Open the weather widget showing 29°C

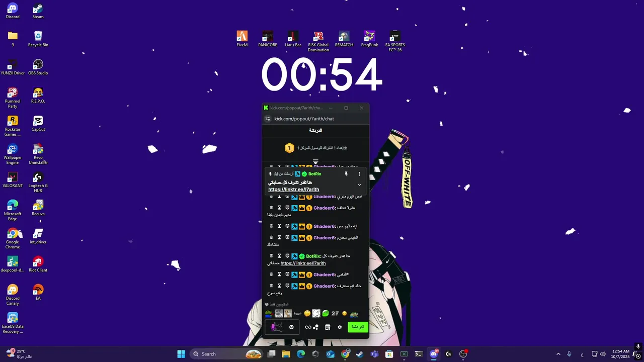(x=19, y=354)
